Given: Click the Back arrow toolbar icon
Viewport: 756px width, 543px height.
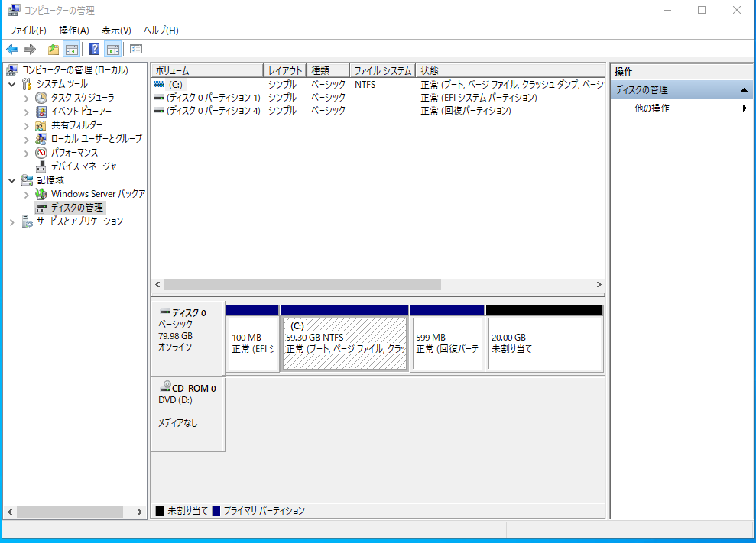Looking at the screenshot, I should [12, 50].
